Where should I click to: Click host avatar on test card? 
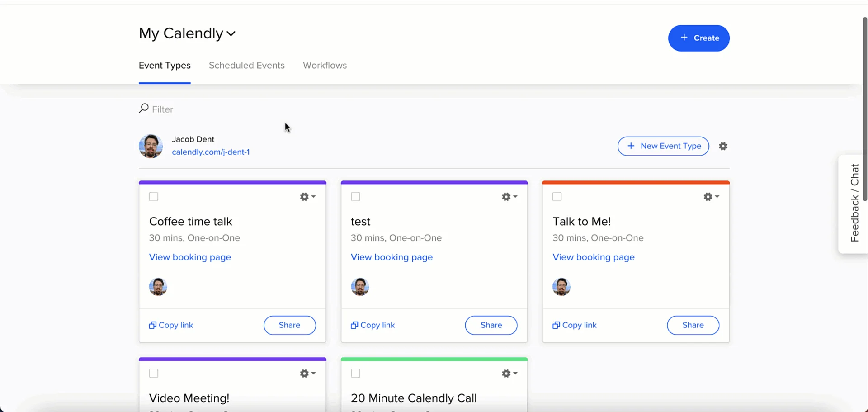point(360,287)
